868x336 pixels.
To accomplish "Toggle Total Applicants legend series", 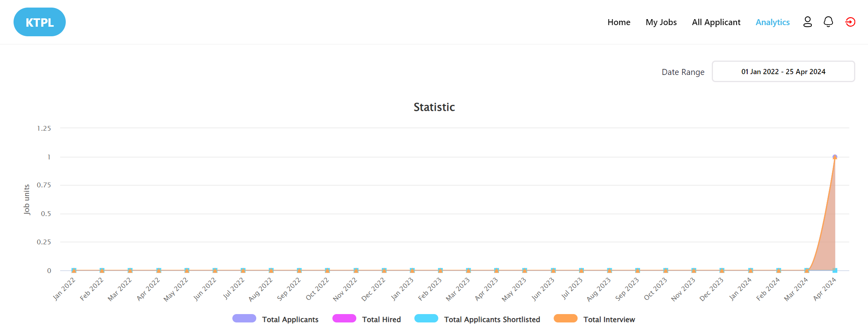I will tap(290, 319).
